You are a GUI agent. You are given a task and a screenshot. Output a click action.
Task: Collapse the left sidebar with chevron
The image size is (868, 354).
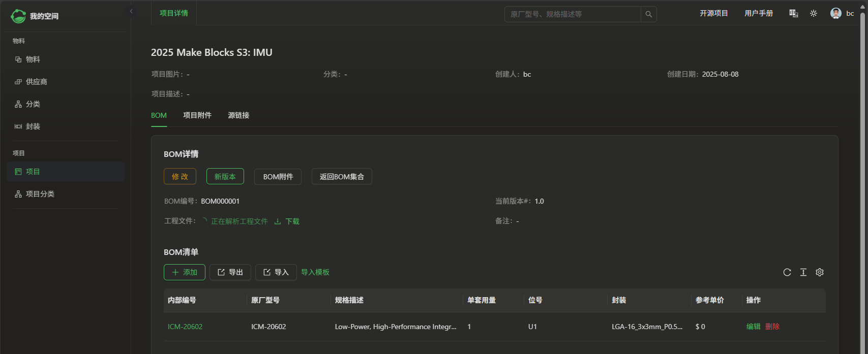(x=131, y=11)
